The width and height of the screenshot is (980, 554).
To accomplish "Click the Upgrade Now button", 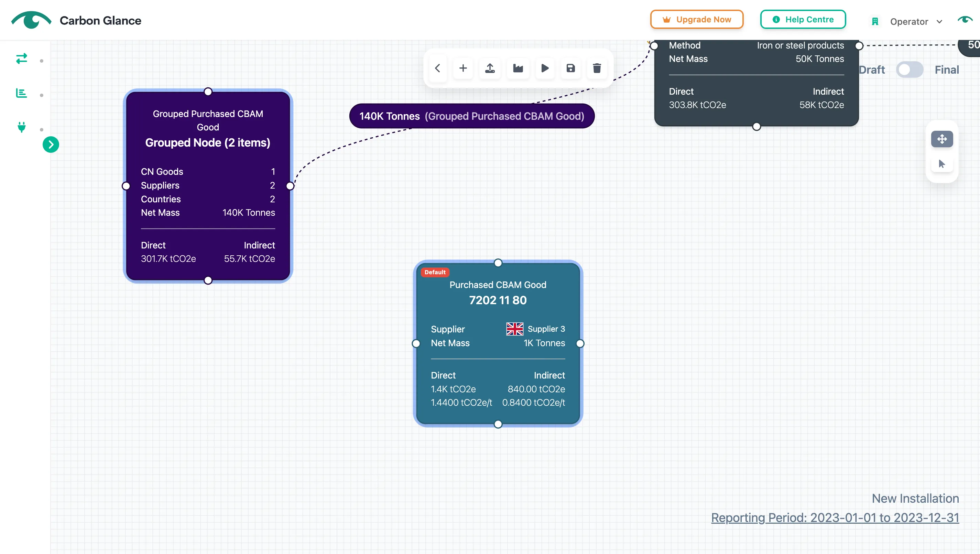I will pyautogui.click(x=697, y=19).
